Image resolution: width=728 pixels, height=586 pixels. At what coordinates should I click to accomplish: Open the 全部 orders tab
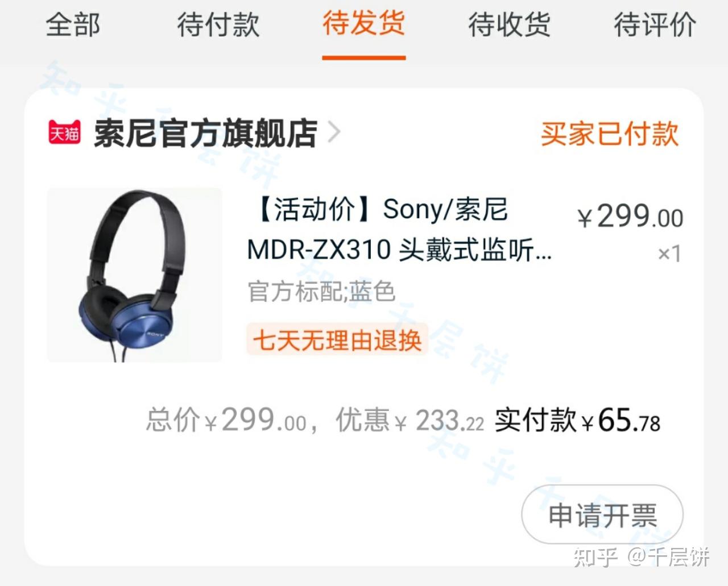[73, 25]
